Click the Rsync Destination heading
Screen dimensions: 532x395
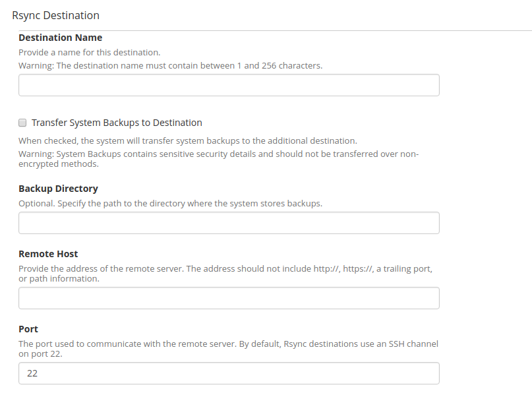coord(55,15)
